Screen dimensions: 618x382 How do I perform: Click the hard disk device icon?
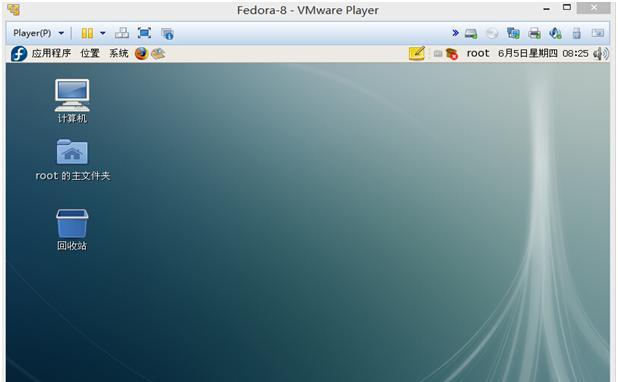coord(471,34)
